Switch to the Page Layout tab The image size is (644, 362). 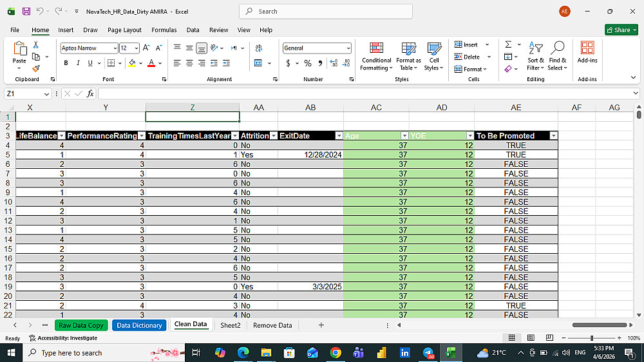pyautogui.click(x=124, y=30)
